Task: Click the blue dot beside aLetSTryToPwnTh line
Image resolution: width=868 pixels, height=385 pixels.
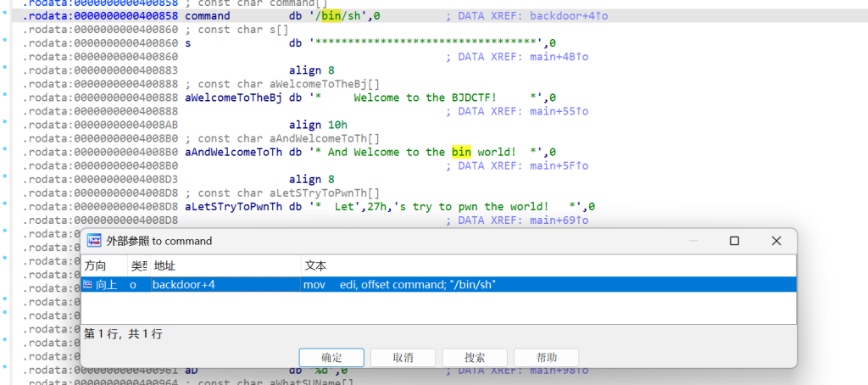Action: 7,206
